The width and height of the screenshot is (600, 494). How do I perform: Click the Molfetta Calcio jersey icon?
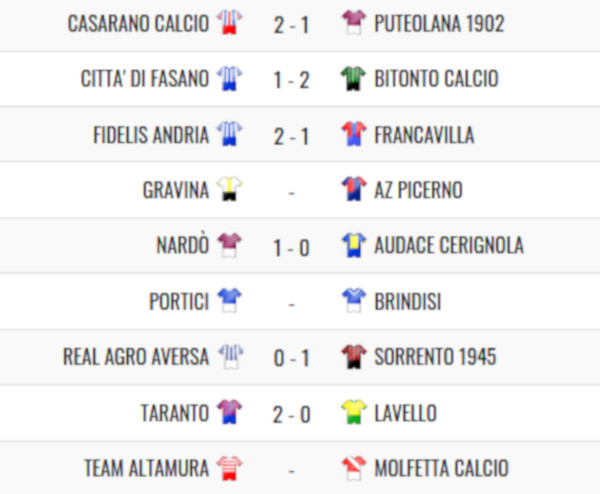coord(353,468)
